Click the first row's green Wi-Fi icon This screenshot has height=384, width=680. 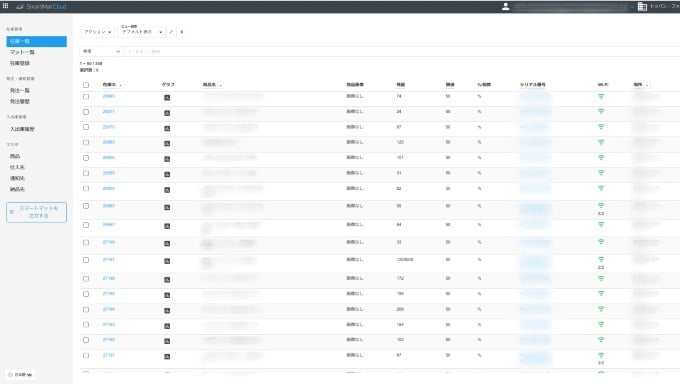tap(601, 96)
